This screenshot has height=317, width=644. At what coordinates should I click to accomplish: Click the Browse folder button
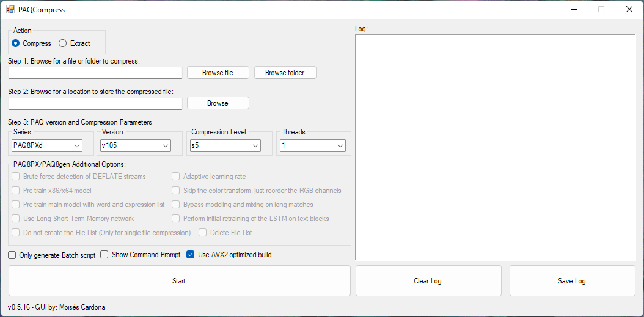coord(285,73)
